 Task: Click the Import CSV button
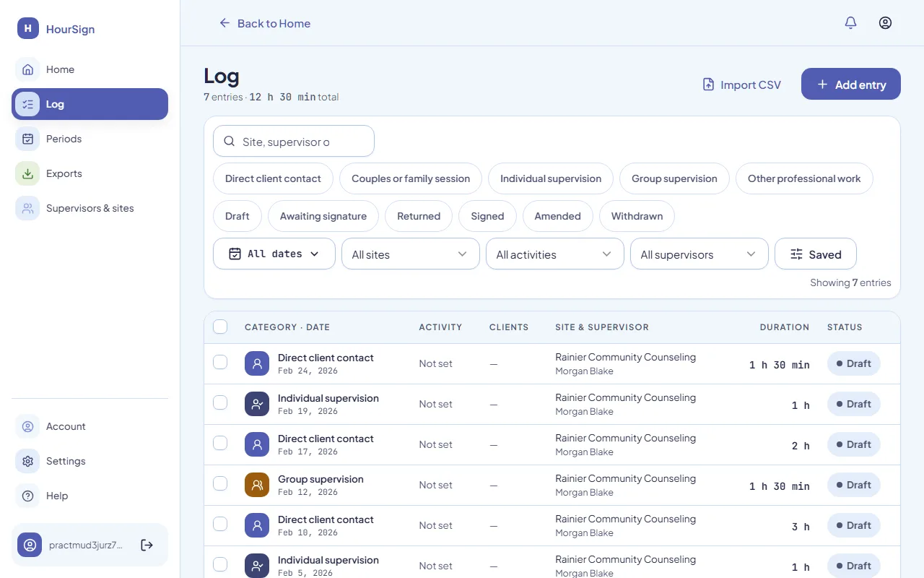point(742,85)
